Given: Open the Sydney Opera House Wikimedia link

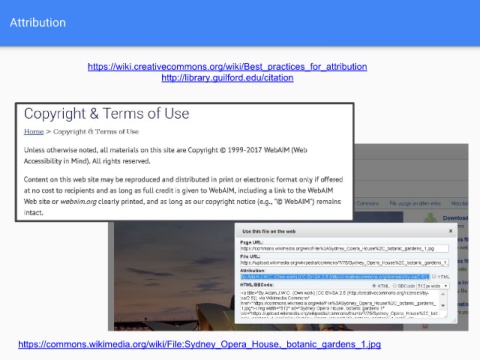Looking at the screenshot, I should tap(199, 344).
